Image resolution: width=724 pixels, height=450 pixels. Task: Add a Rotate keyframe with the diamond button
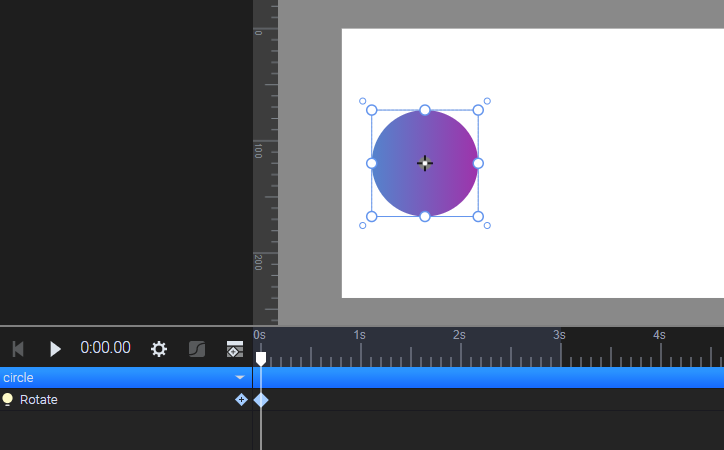(241, 400)
